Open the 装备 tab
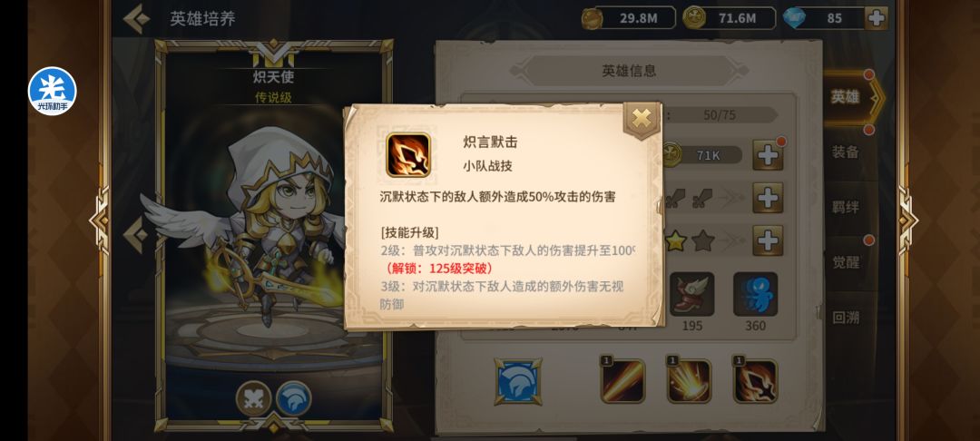 coord(845,152)
